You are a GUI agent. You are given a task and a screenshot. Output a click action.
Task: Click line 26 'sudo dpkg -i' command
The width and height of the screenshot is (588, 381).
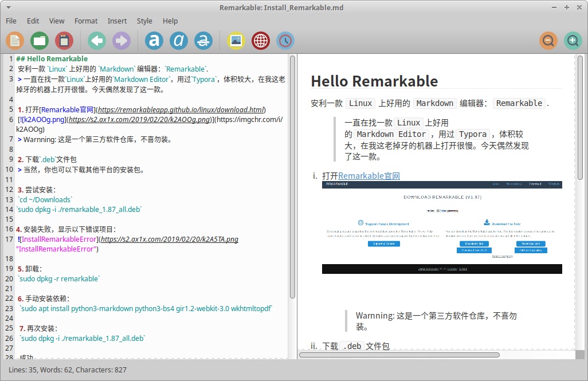tap(82, 338)
